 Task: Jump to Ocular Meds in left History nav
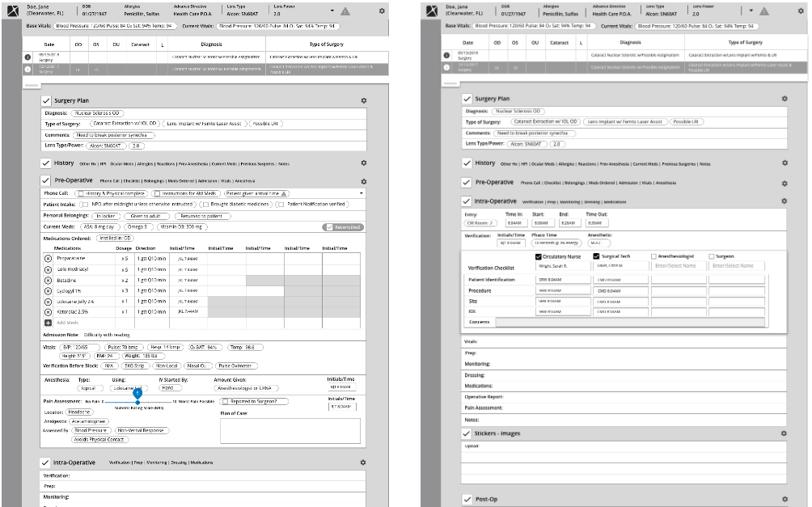(x=121, y=164)
